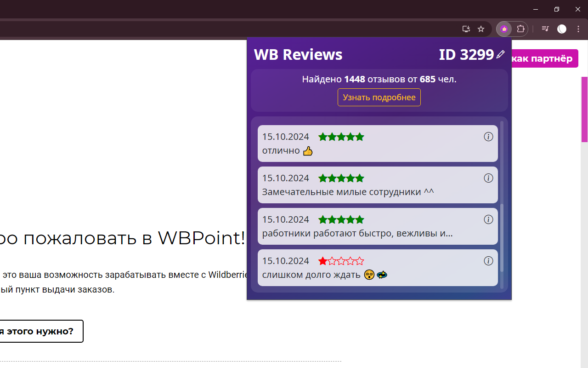The width and height of the screenshot is (588, 368).
Task: Open the media control icon in browser toolbar
Action: point(545,29)
